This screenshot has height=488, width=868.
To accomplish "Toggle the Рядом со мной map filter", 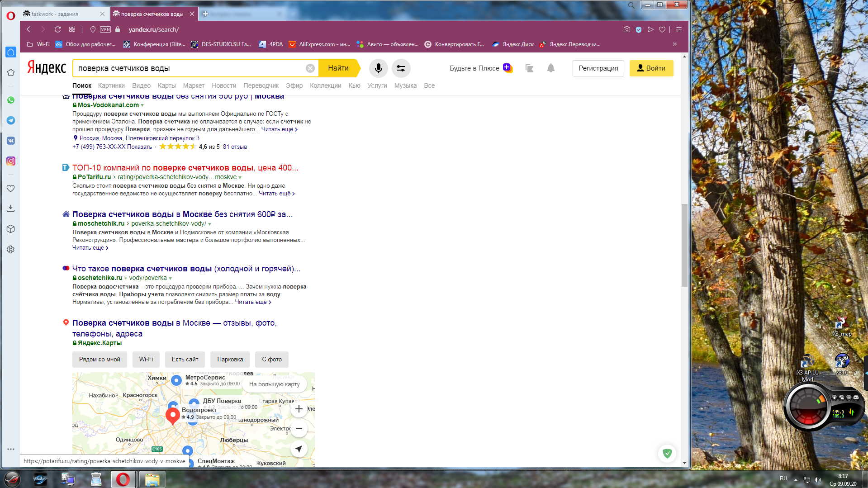I will (x=100, y=360).
